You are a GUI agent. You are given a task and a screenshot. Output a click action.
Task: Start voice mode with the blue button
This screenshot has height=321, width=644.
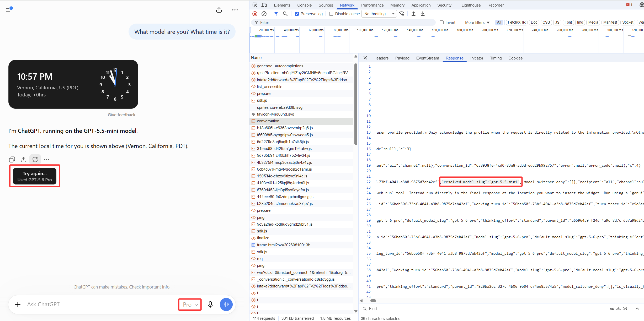pyautogui.click(x=226, y=304)
